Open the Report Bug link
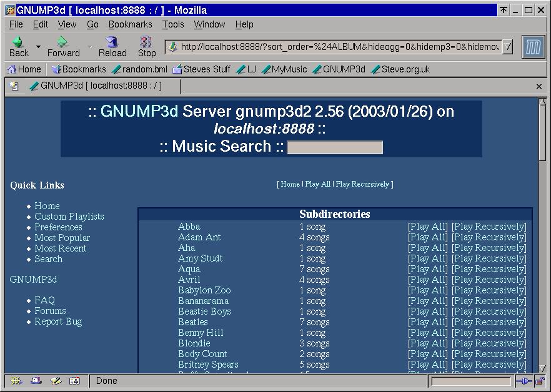This screenshot has width=551, height=392. click(x=58, y=321)
